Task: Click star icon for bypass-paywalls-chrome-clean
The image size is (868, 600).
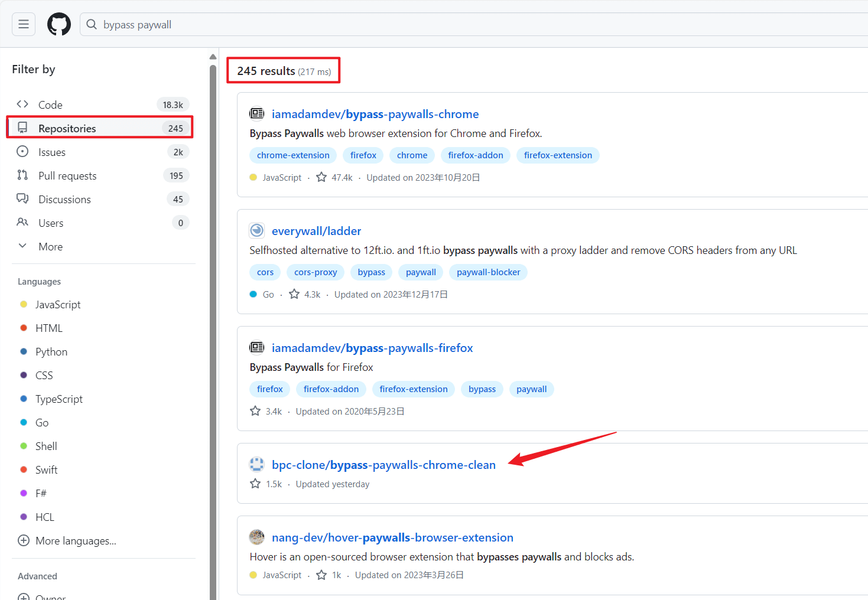Action: tap(255, 484)
